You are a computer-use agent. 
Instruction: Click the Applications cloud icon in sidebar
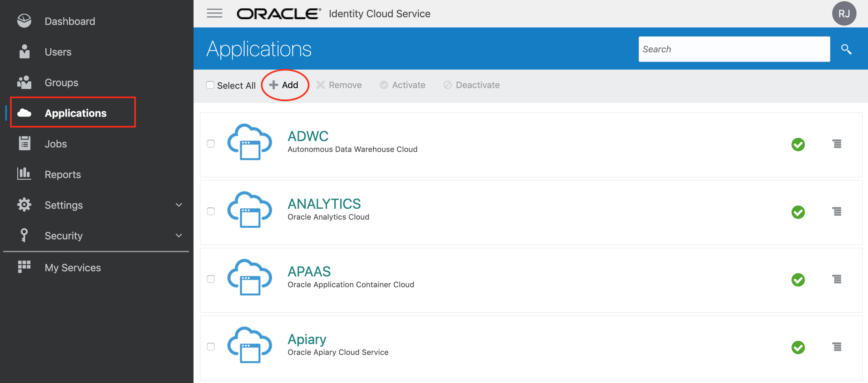point(24,113)
